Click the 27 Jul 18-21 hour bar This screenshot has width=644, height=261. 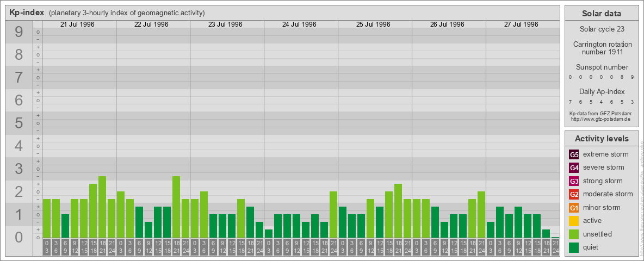pos(546,234)
